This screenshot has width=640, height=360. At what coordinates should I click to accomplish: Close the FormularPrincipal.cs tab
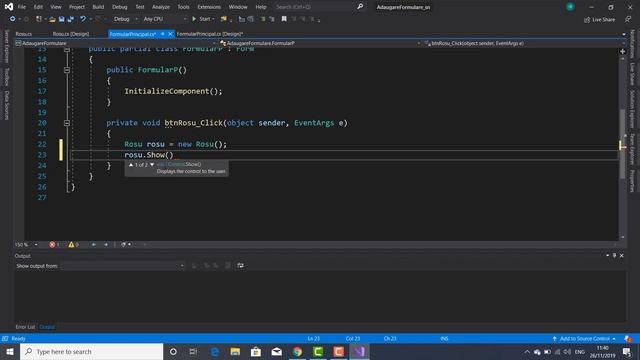tap(170, 34)
